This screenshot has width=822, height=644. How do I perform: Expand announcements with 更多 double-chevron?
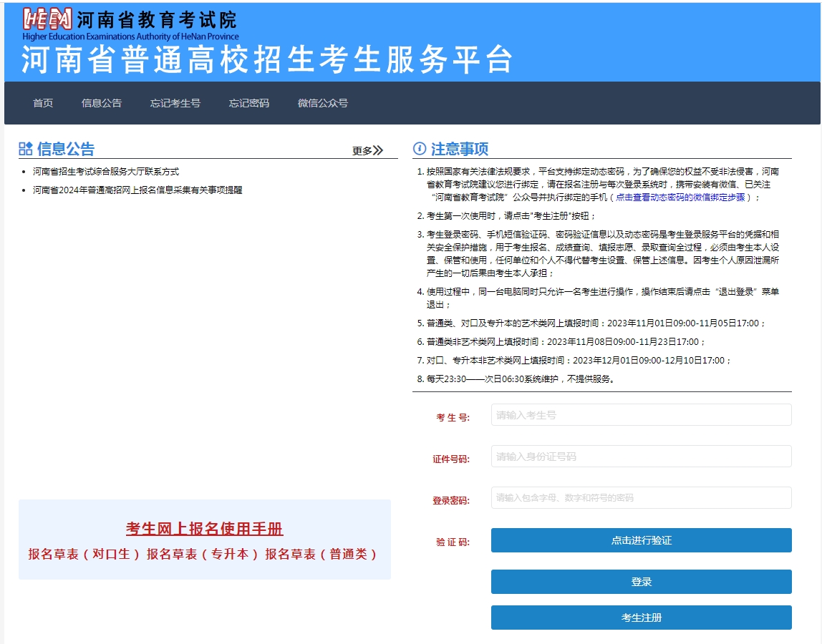[x=368, y=150]
